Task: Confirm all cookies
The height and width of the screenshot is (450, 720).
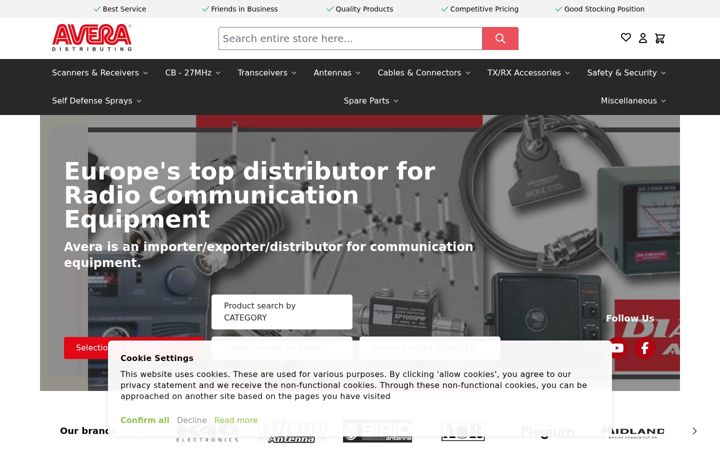Action: (x=145, y=420)
